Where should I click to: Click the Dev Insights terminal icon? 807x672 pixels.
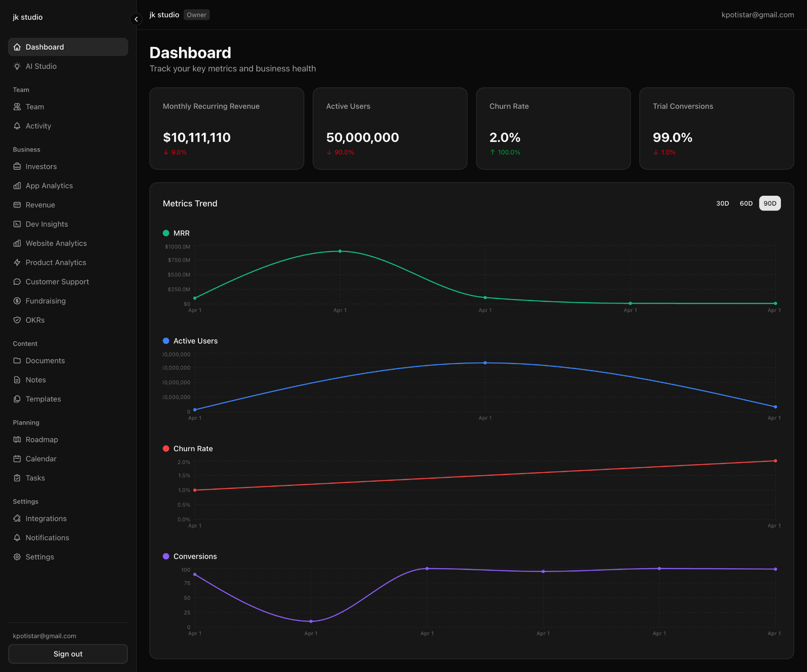[17, 224]
